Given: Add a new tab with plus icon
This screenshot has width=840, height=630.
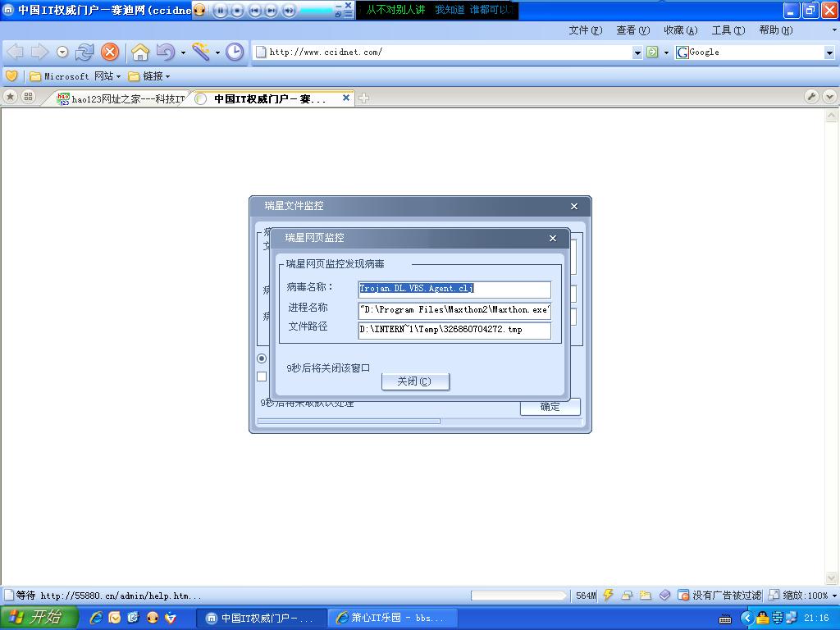Looking at the screenshot, I should point(363,98).
